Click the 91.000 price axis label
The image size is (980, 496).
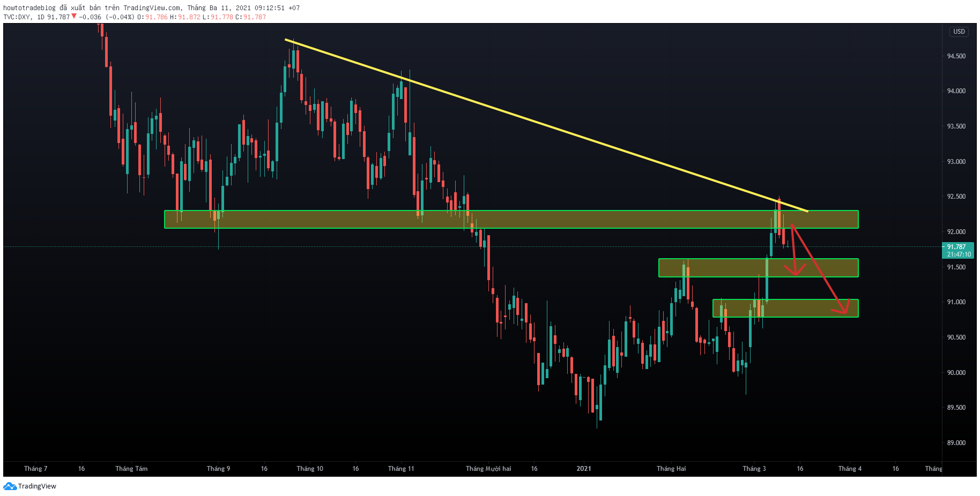956,302
